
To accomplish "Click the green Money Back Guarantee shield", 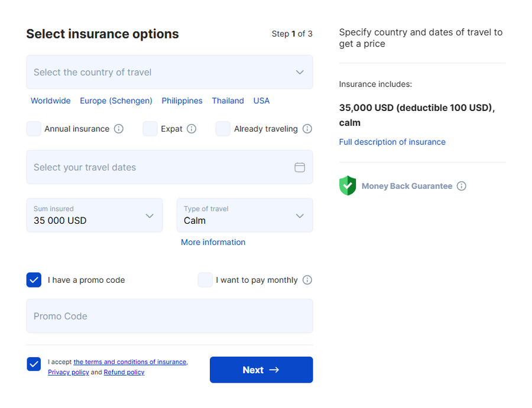I will pos(348,185).
